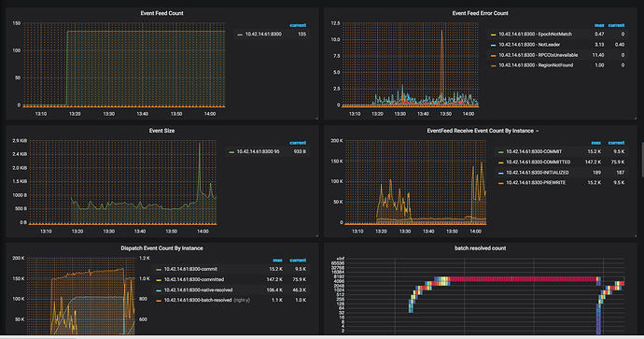
Task: Toggle the NotLeader series in the legend
Action: point(529,45)
